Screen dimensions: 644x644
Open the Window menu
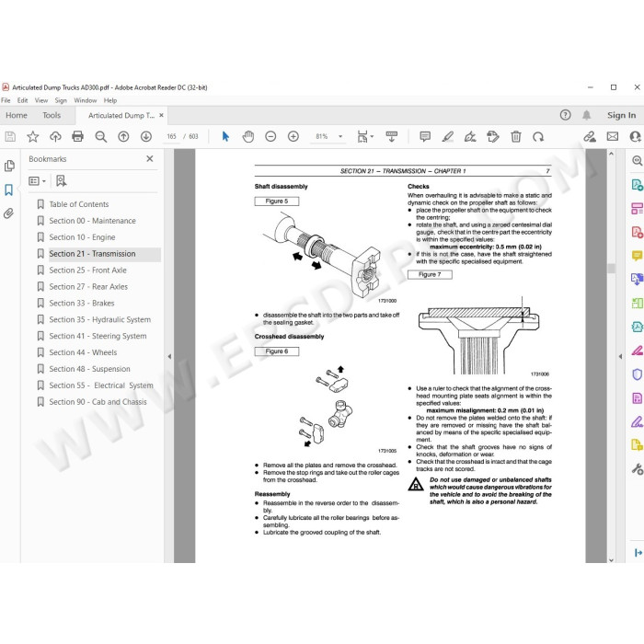(85, 100)
